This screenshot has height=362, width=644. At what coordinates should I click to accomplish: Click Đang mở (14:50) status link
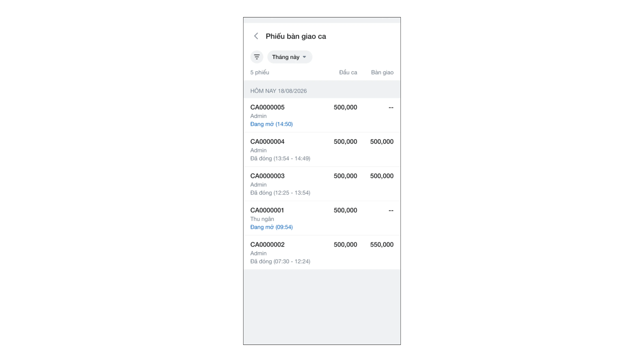271,124
